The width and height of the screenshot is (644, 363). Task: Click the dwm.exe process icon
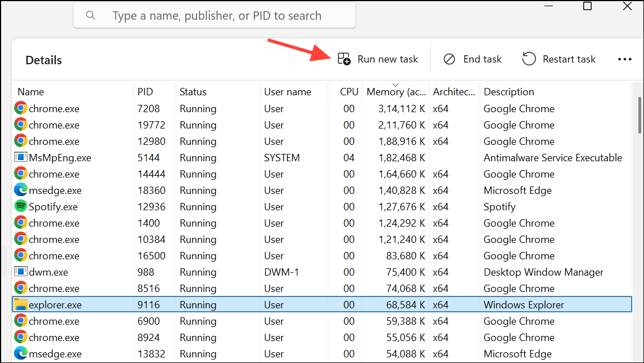pos(21,272)
